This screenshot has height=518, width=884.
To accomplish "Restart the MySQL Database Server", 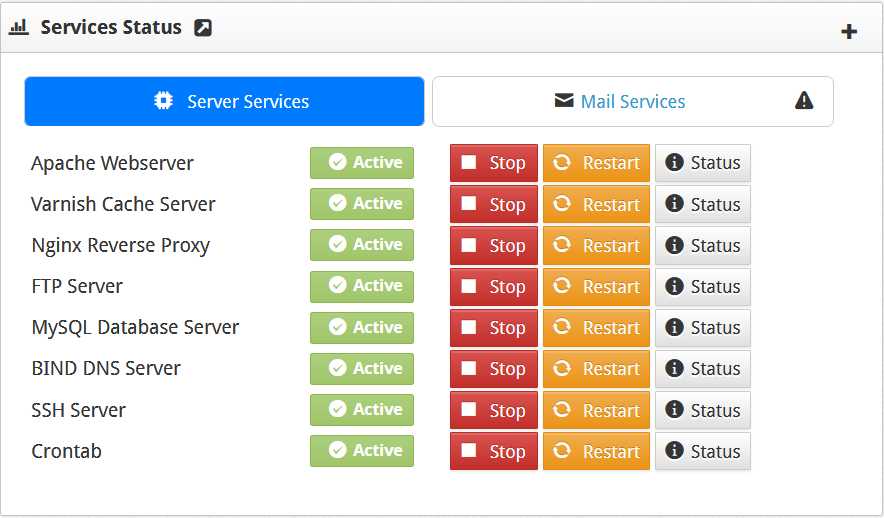I will 596,327.
